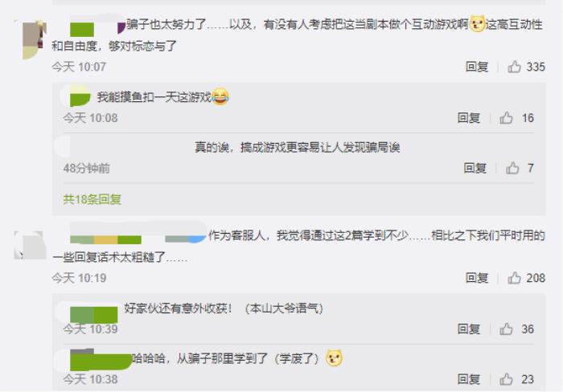Reply to the 今天 10:07 comment

[x=477, y=67]
